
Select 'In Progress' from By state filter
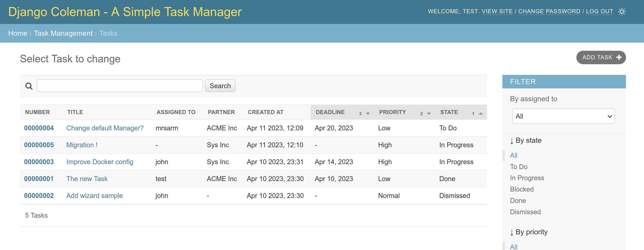(x=526, y=177)
